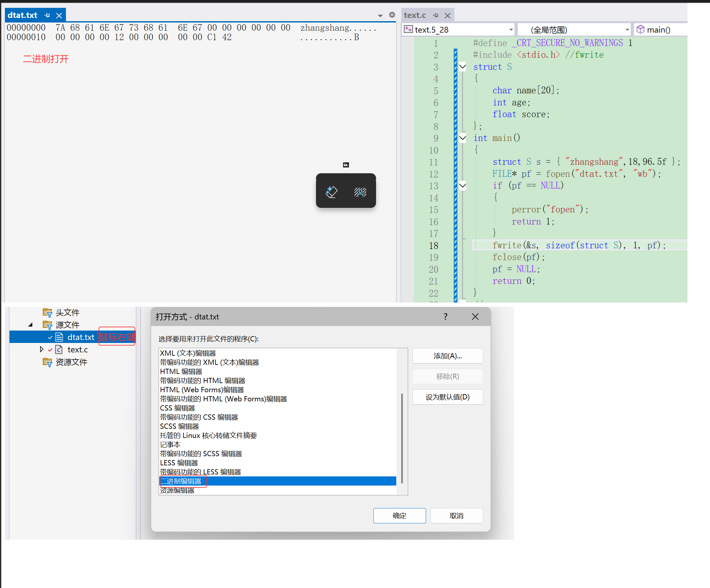The width and height of the screenshot is (710, 588).
Task: Click the 头文件 folder icon
Action: point(47,313)
